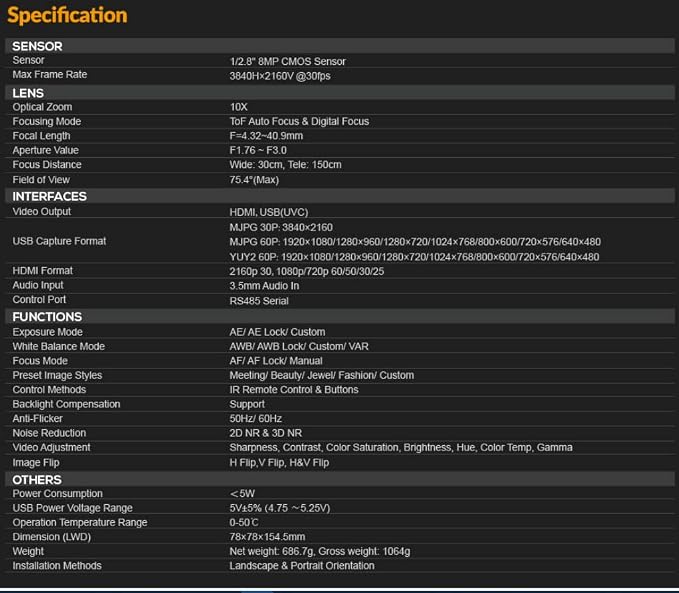
Task: Select the Dimension (LWD) 78×78×154.5mm value
Action: pyautogui.click(x=267, y=537)
